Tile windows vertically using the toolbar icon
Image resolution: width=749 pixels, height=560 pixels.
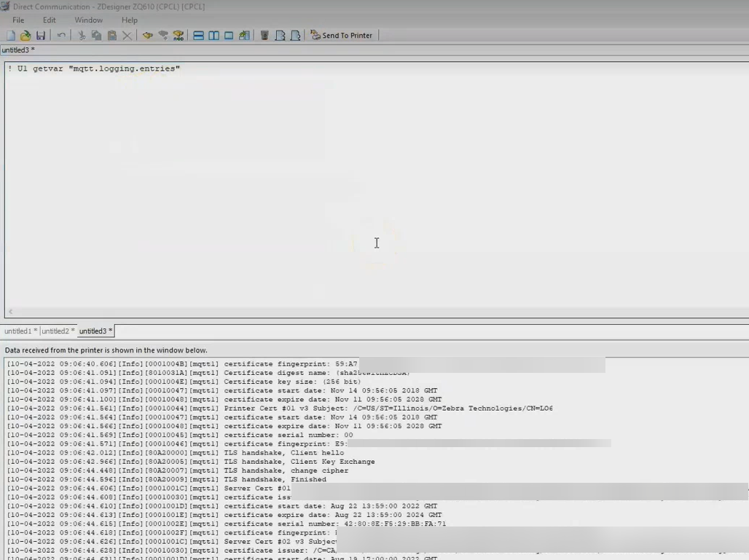[x=213, y=36]
